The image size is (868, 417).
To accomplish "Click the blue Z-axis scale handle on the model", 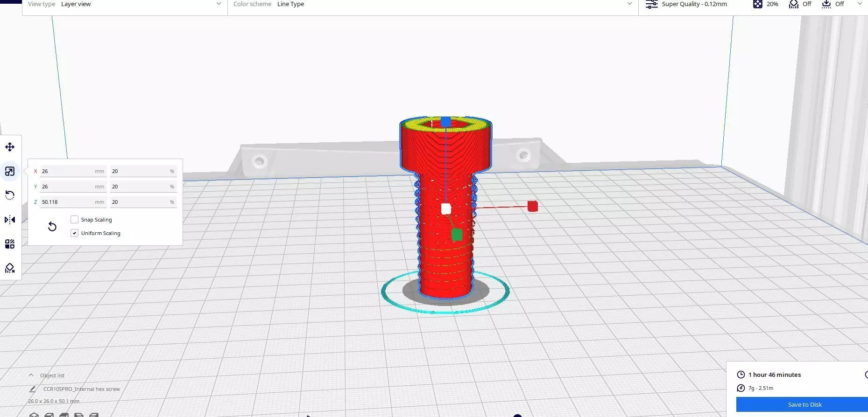I will pos(446,122).
